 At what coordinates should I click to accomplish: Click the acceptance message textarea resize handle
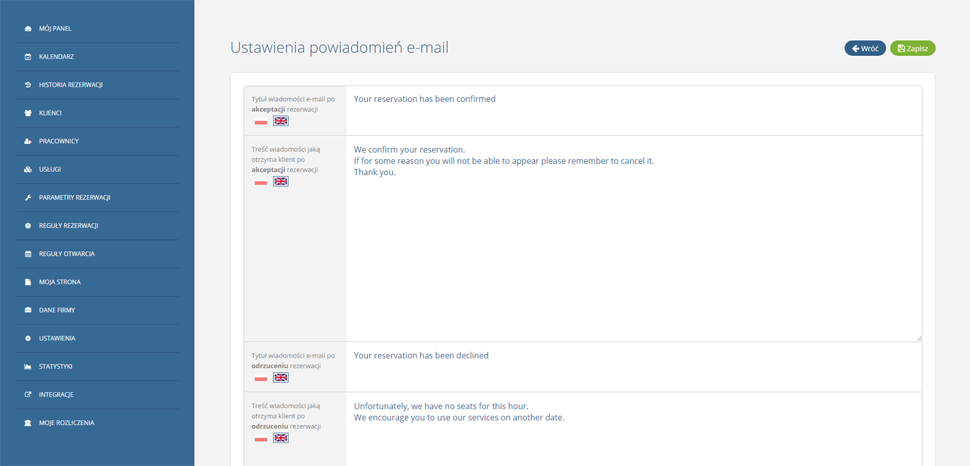(x=919, y=338)
